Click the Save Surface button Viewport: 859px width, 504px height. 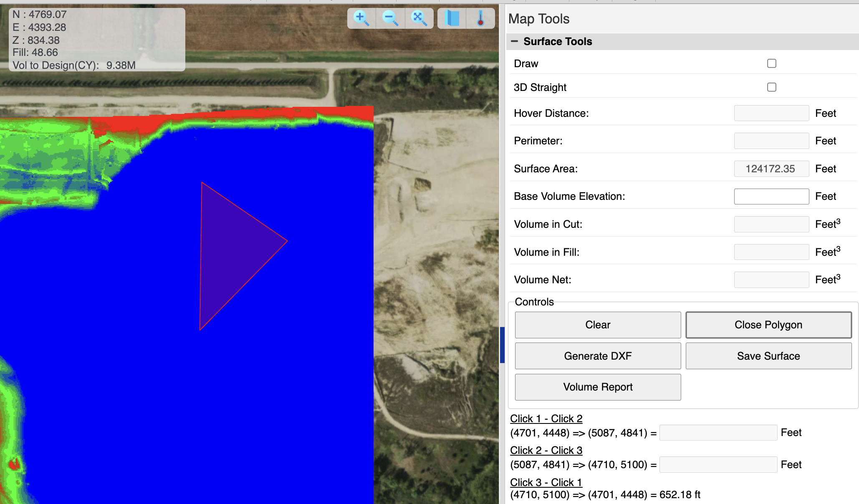768,356
